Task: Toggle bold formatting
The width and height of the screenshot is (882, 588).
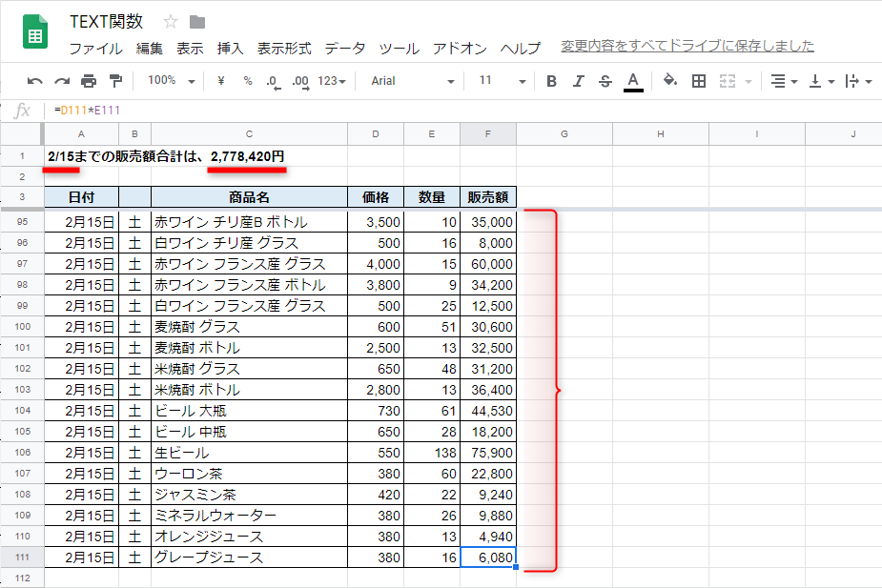Action: (x=550, y=81)
